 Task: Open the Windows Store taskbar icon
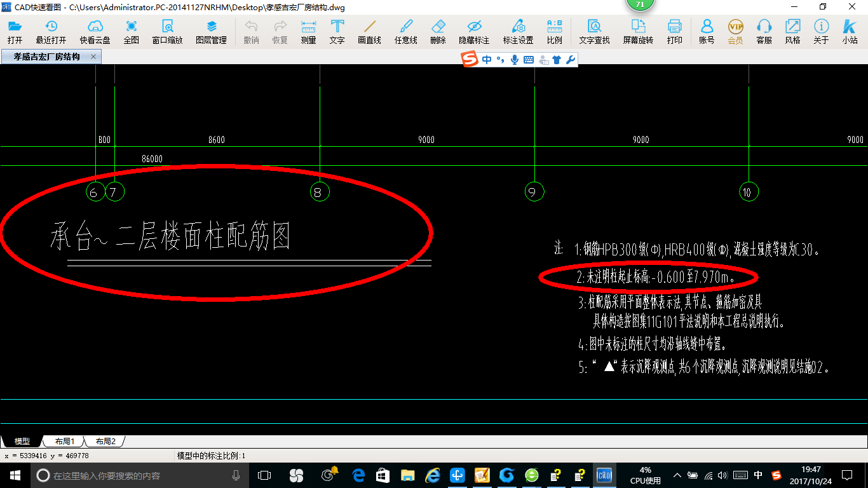(383, 475)
